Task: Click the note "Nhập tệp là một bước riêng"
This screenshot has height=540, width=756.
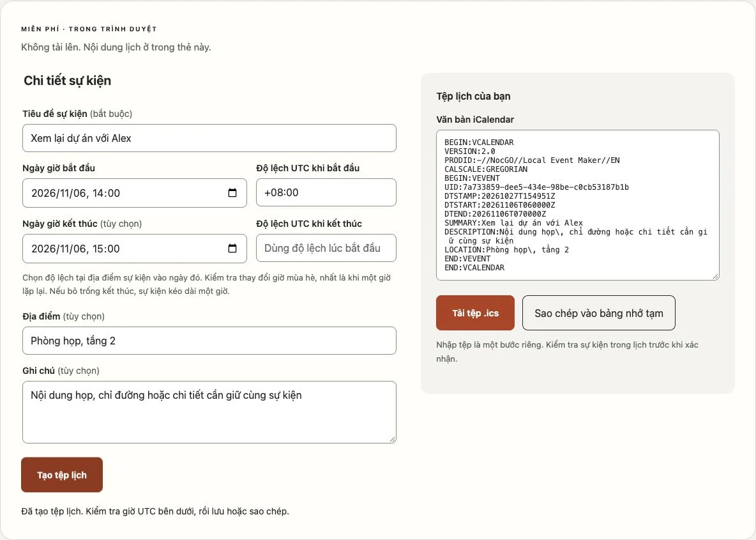Action: [568, 351]
